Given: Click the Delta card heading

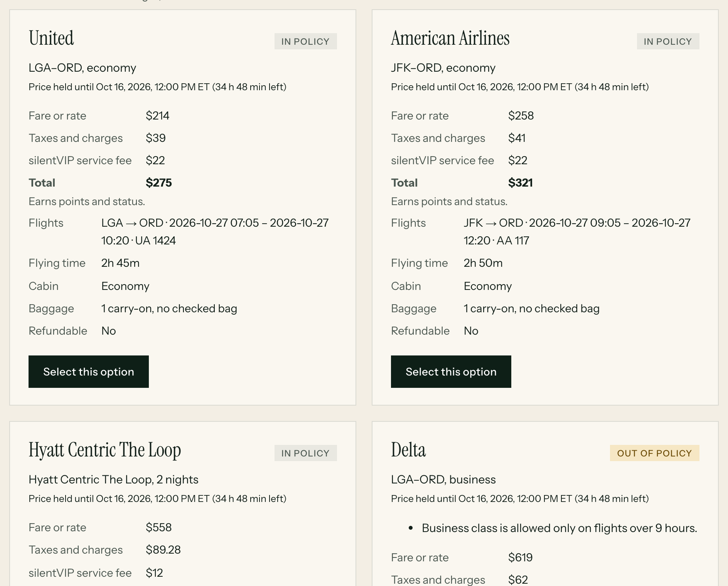Looking at the screenshot, I should pos(408,450).
